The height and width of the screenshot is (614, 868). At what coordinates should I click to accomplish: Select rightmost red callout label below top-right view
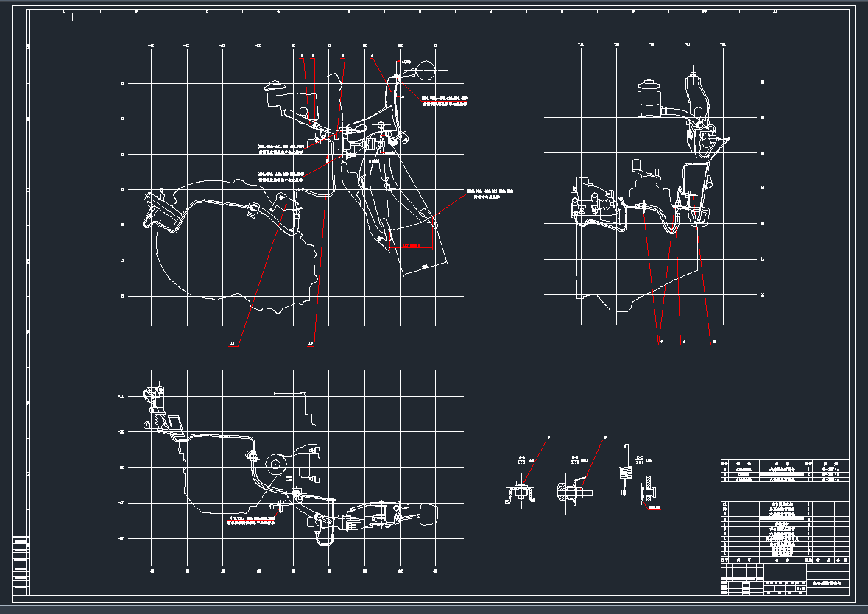pyautogui.click(x=713, y=342)
